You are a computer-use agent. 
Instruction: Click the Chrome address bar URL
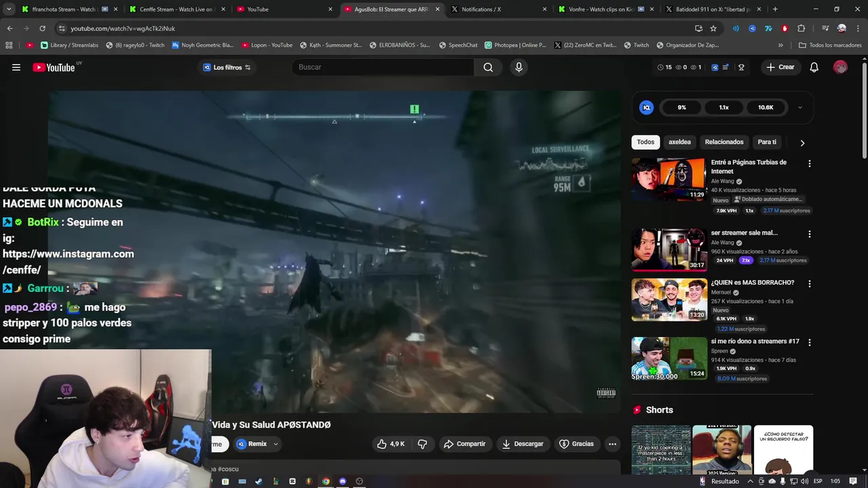pos(123,28)
